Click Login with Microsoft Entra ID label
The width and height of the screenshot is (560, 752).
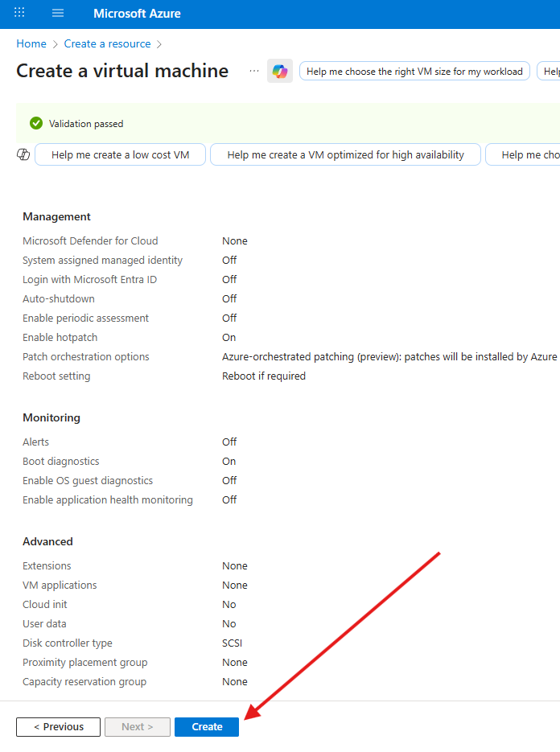pyautogui.click(x=90, y=280)
